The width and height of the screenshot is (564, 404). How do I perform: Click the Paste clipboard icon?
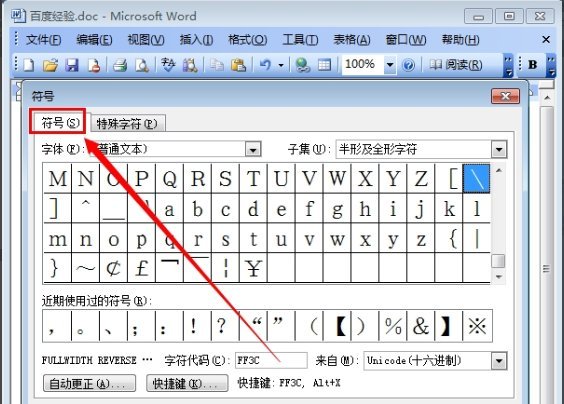point(238,65)
